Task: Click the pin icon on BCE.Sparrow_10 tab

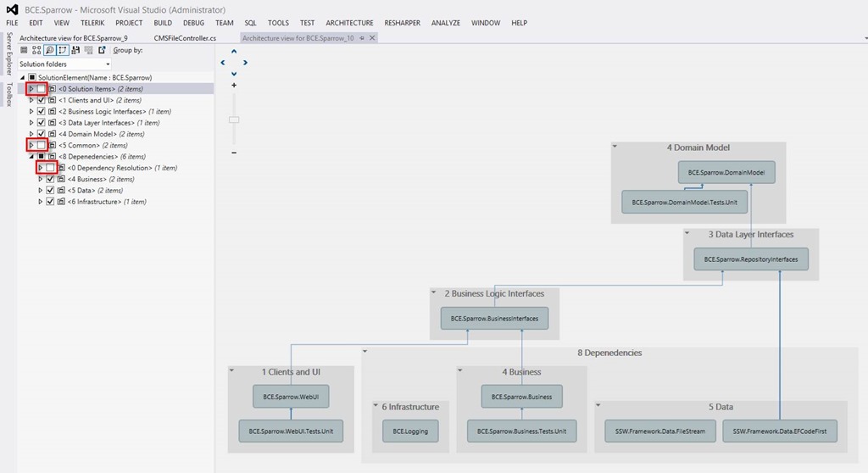Action: 362,38
